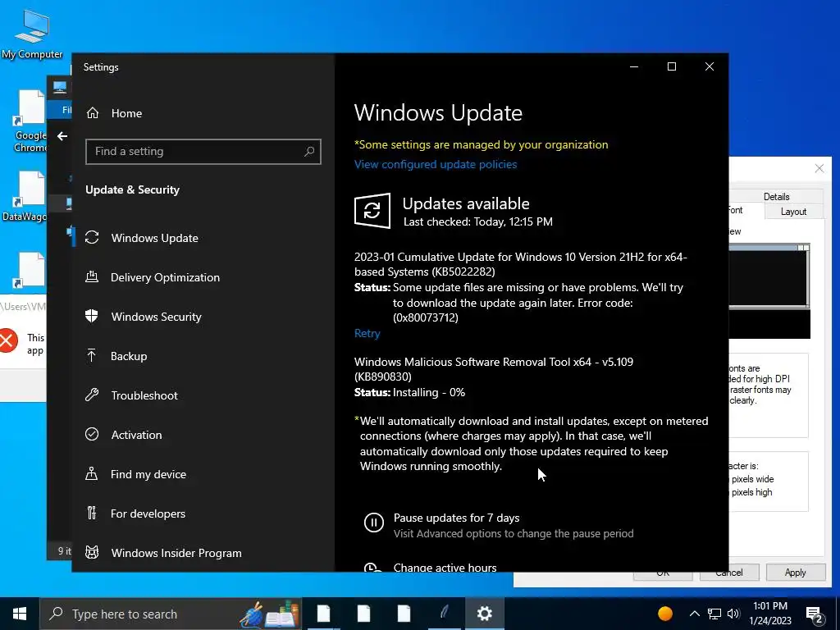Click the pause circle icon
Screen dimensions: 840x630
(373, 522)
